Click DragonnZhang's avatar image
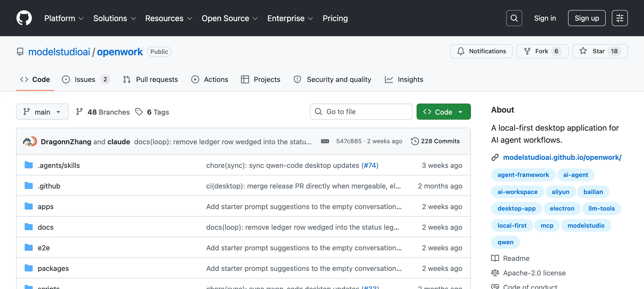The height and width of the screenshot is (289, 644). (x=27, y=142)
